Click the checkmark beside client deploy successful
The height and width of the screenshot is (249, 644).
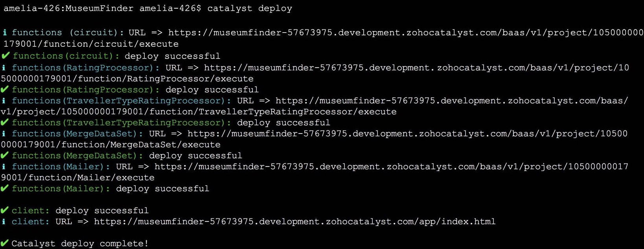coord(5,211)
